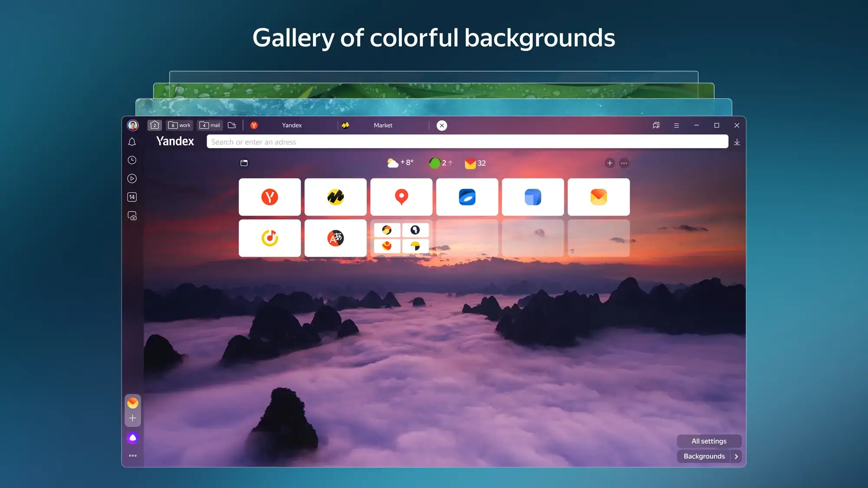Click the All settings button
The width and height of the screenshot is (868, 488).
click(x=709, y=441)
